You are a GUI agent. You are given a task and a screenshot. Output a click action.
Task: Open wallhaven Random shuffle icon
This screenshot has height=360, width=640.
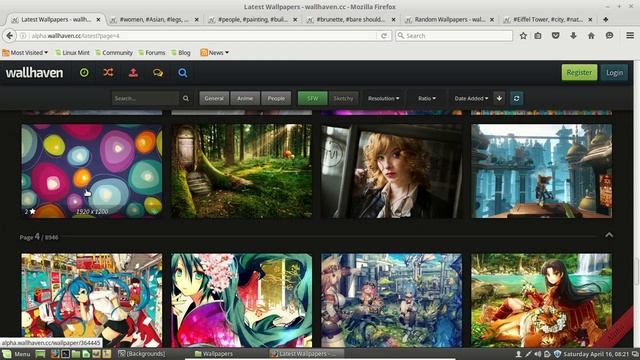[x=108, y=73]
